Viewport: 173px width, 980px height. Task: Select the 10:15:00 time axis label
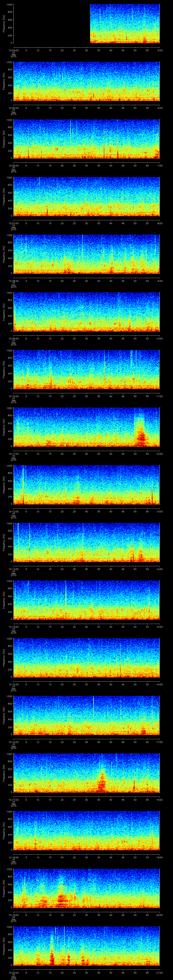click(13, 684)
